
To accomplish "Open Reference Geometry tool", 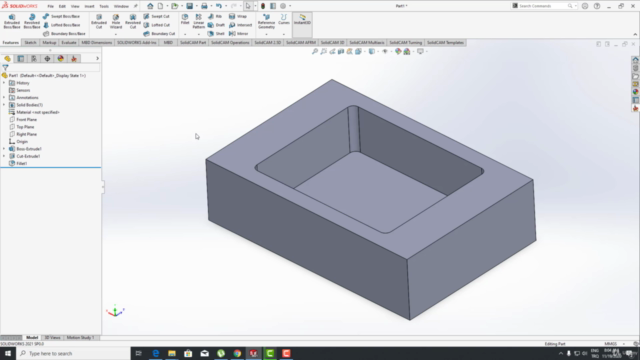I will coord(266,21).
